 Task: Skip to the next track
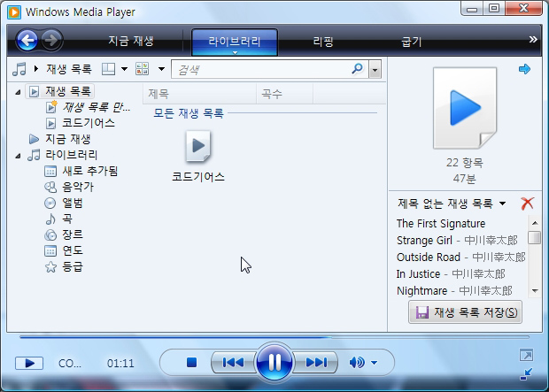(x=316, y=362)
